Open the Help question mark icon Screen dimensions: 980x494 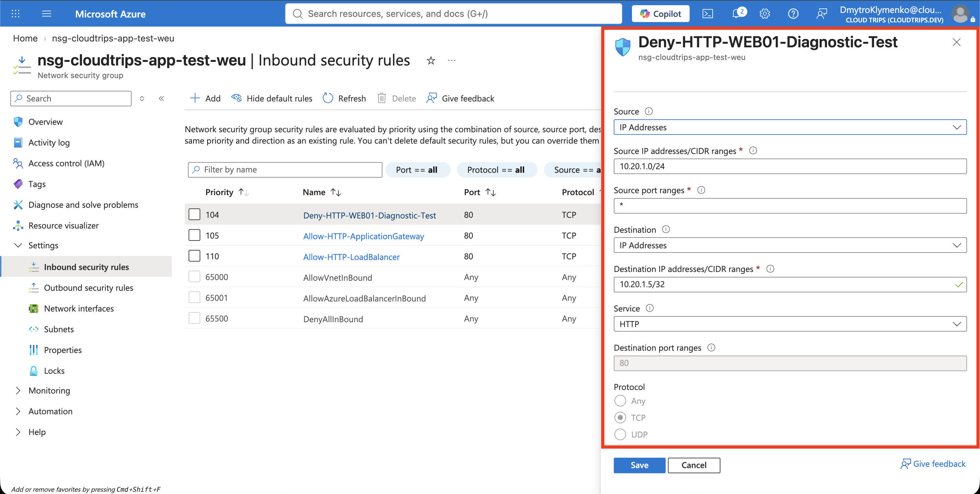[793, 14]
